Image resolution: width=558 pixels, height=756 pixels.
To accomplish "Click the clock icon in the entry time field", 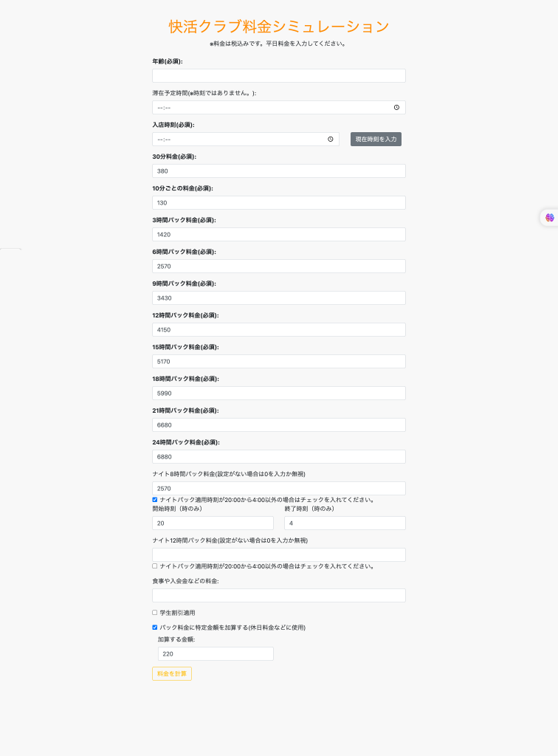I will coord(331,140).
